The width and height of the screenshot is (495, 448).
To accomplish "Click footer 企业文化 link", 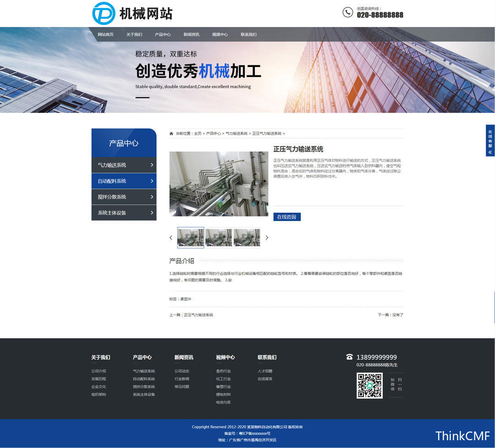I will 99,387.
